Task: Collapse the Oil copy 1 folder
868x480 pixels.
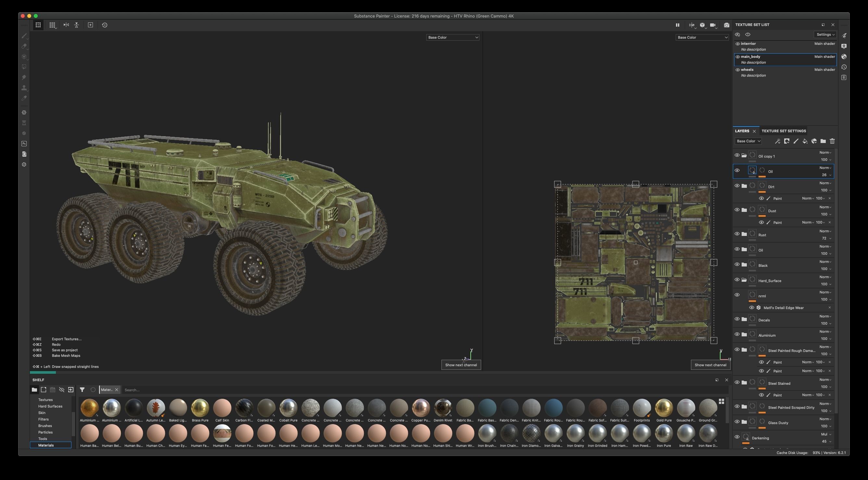Action: coord(744,155)
